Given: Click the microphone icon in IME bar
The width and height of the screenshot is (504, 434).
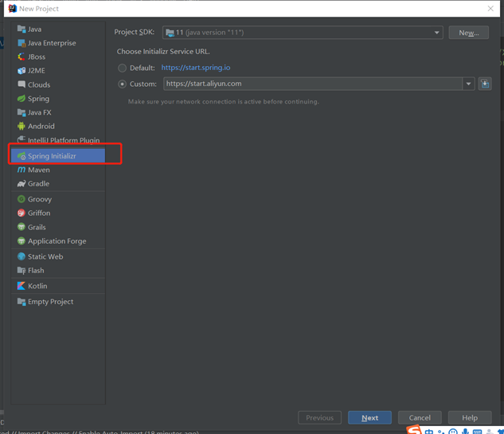Looking at the screenshot, I should click(465, 431).
